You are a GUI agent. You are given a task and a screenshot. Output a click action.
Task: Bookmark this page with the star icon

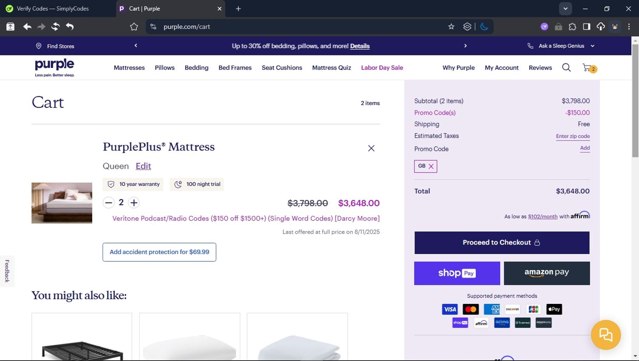click(451, 26)
